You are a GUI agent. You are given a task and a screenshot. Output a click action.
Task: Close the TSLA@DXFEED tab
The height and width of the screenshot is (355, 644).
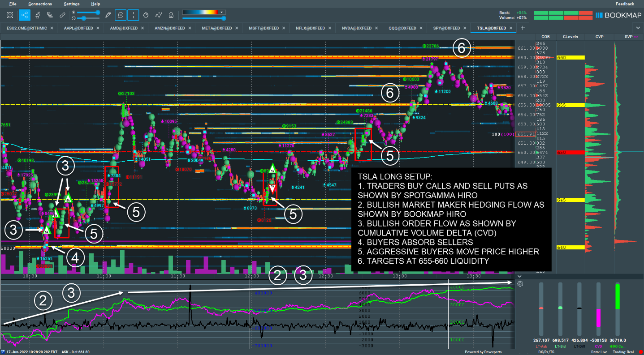[510, 28]
